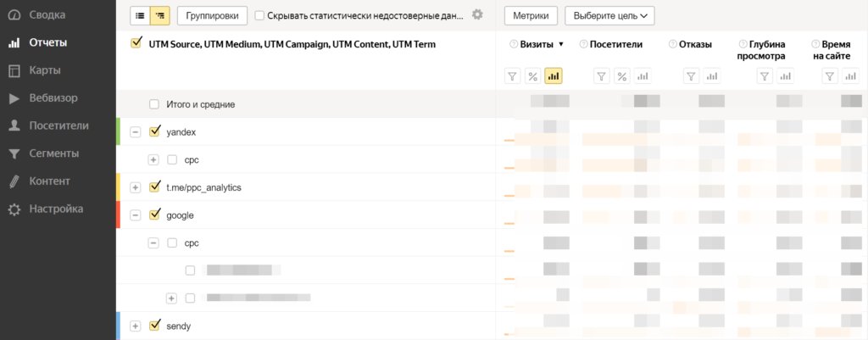Open report settings gear icon

477,14
